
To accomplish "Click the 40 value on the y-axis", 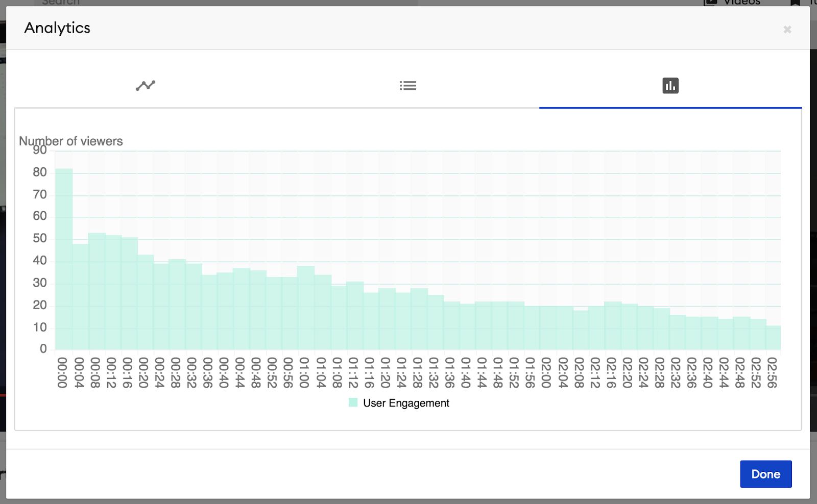I will [40, 261].
